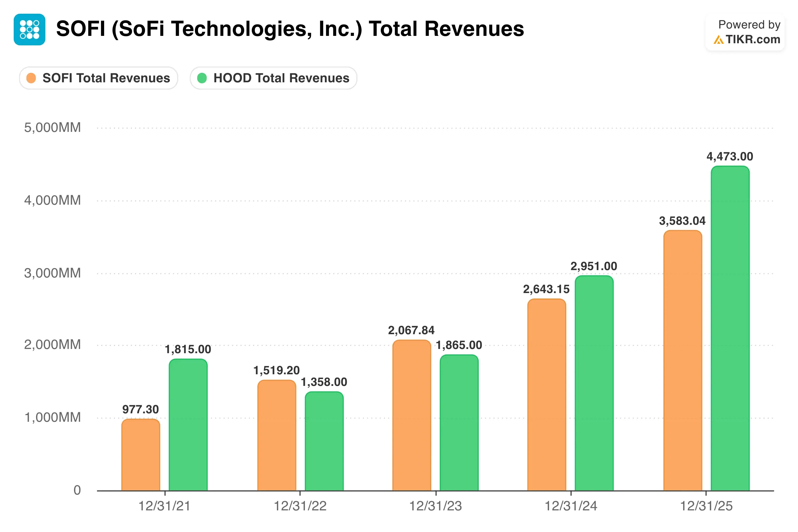Toggle the HOOD Total Revenues legend pill
The image size is (798, 532).
click(x=273, y=78)
